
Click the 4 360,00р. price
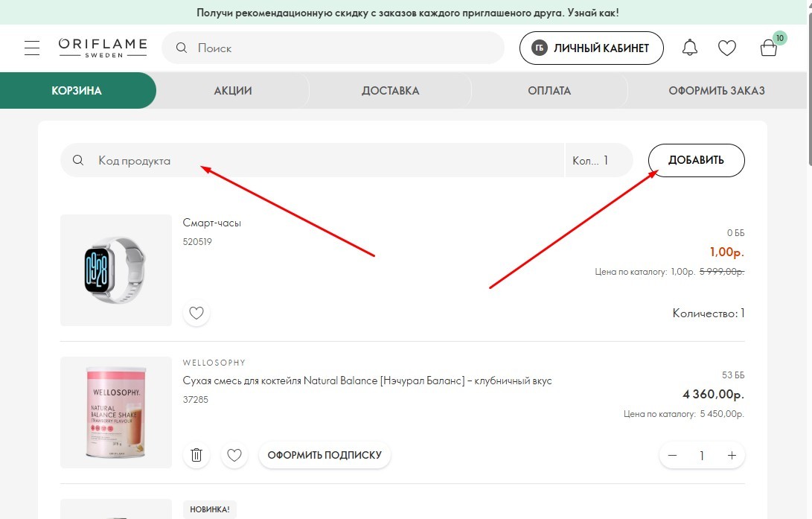coord(713,394)
